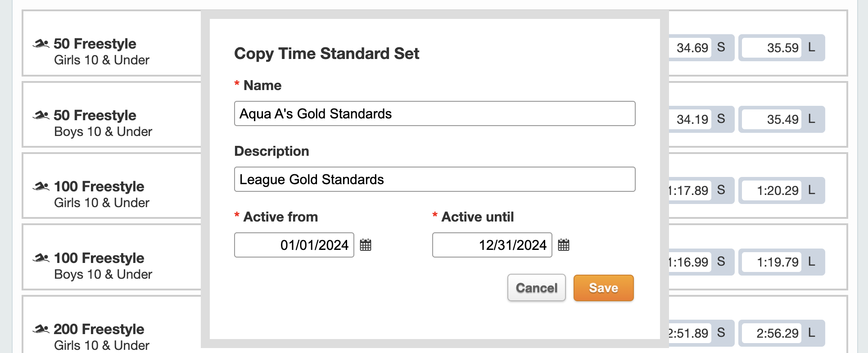Click swimmer icon for 50 Freestyle Girls
The width and height of the screenshot is (868, 353).
click(x=41, y=44)
